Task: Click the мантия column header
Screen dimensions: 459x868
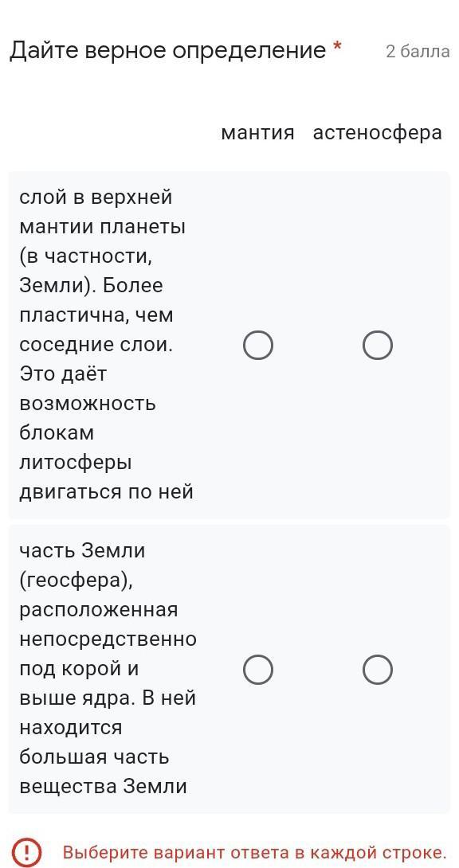Action: 257,133
